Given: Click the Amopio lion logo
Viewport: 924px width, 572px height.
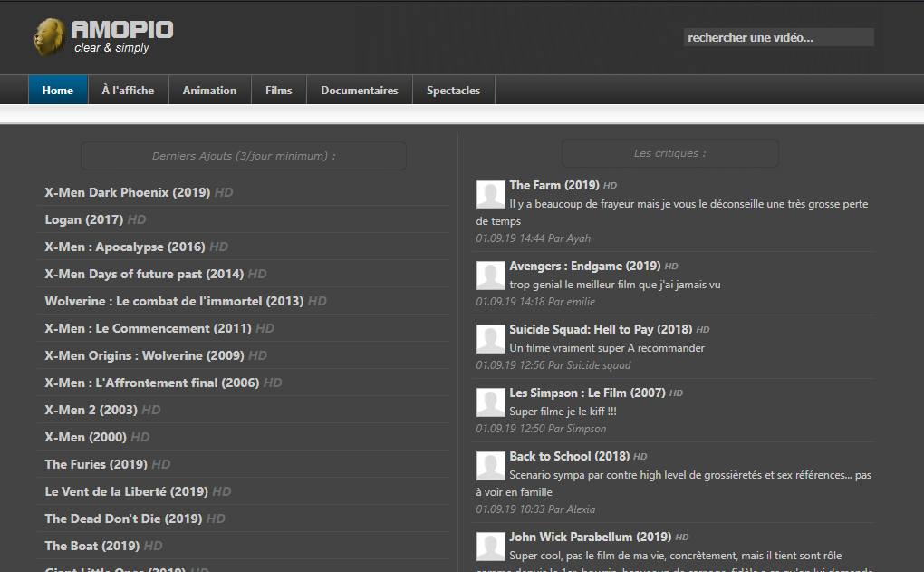Looking at the screenshot, I should 49,37.
